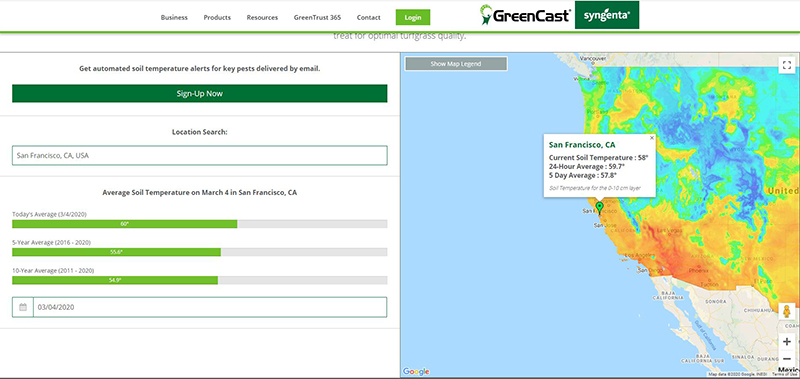Zoom in on the map
The image size is (800, 379).
(787, 342)
